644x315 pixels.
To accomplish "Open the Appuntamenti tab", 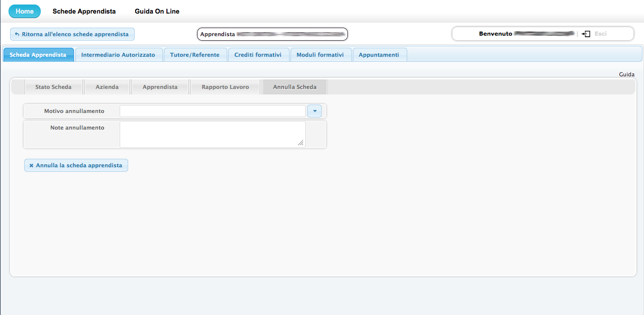I will pos(379,55).
